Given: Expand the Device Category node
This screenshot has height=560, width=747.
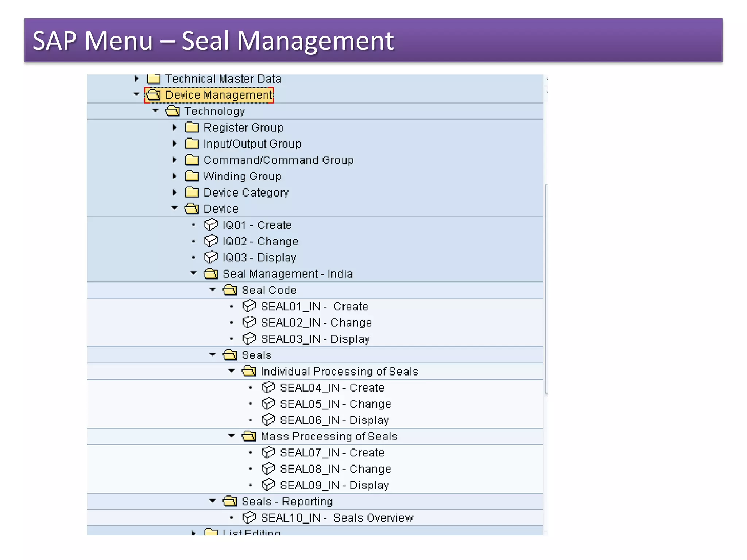Looking at the screenshot, I should point(174,192).
